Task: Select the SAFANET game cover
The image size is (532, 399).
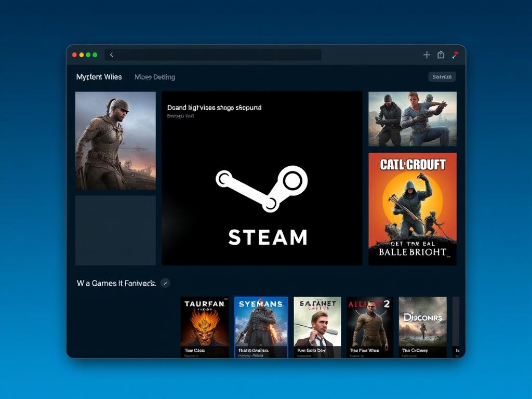Action: 317,327
